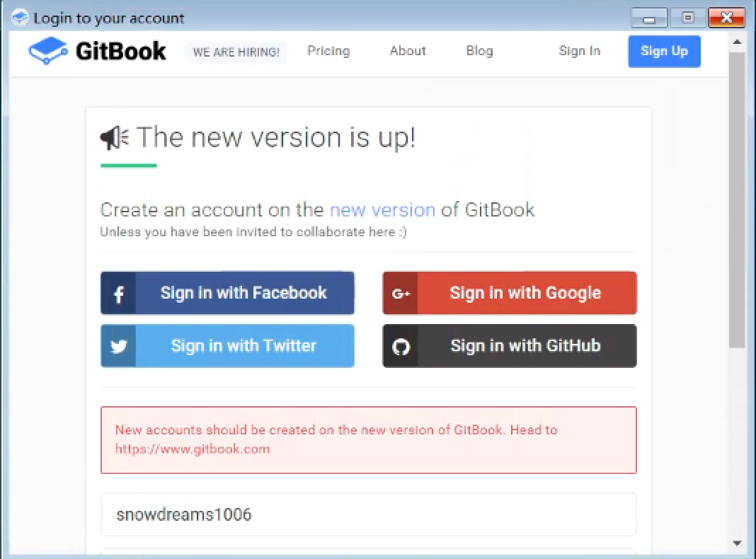Viewport: 756px width, 559px height.
Task: Click the Sign In nav link
Action: coord(579,51)
